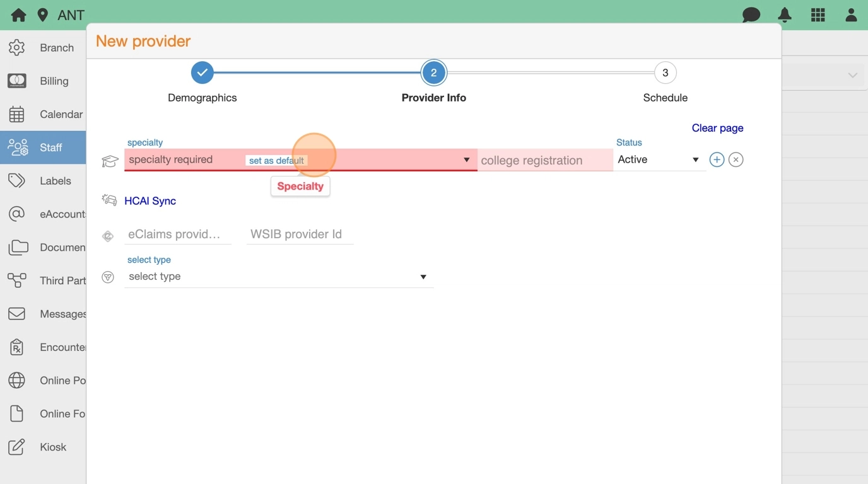Click the HCAI Sync link

150,201
